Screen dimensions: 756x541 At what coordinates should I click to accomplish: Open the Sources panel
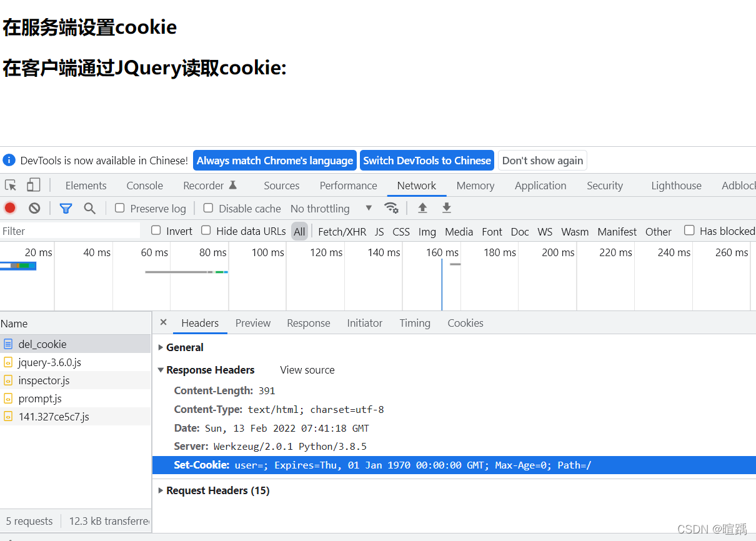(281, 186)
